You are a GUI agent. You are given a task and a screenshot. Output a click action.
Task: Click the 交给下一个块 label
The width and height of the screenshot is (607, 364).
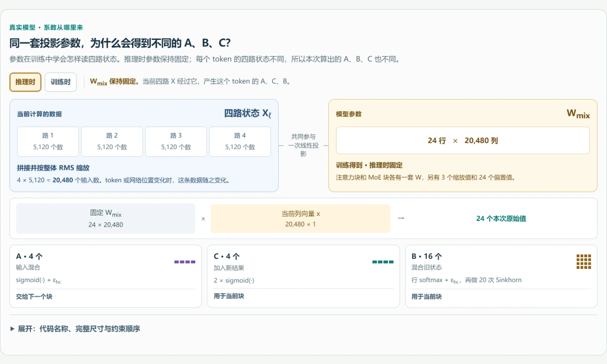click(34, 296)
